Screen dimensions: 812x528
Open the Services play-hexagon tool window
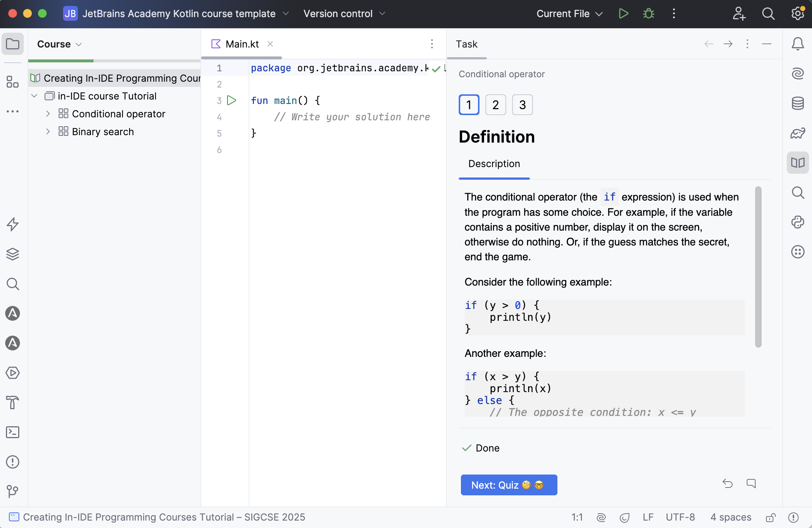pyautogui.click(x=13, y=373)
